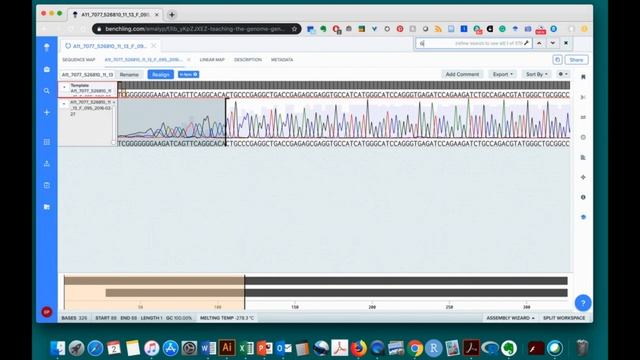Close the sequence search bar

click(566, 43)
